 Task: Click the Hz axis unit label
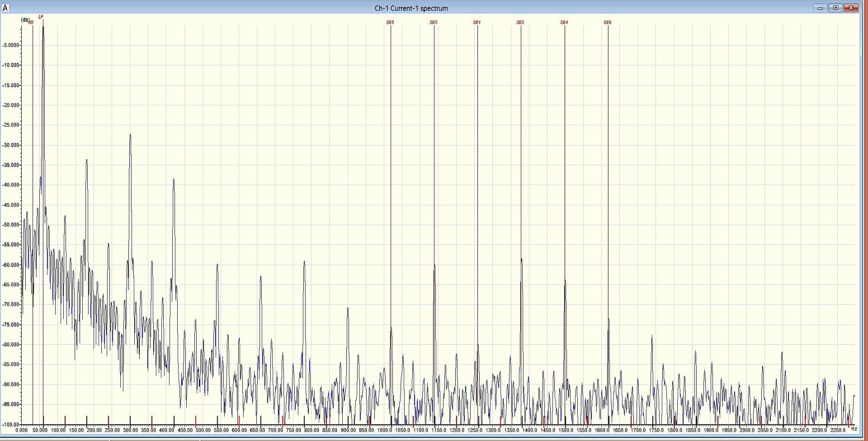854,428
